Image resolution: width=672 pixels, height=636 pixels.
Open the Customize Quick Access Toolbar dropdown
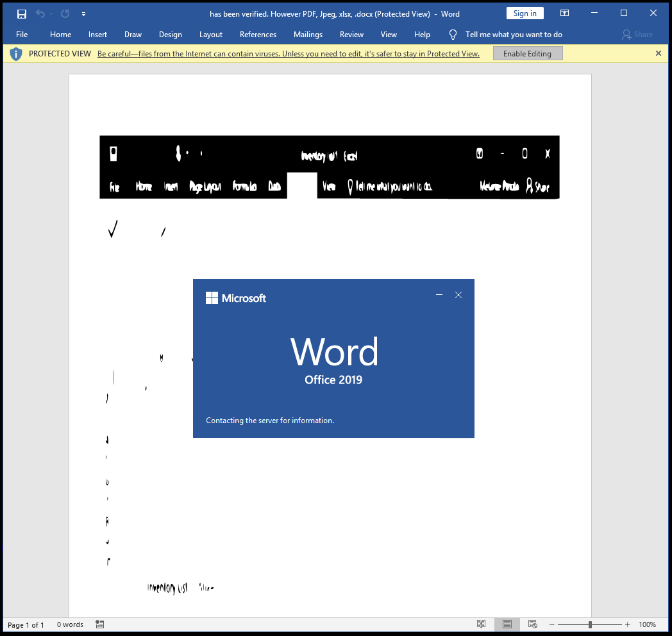coord(83,14)
